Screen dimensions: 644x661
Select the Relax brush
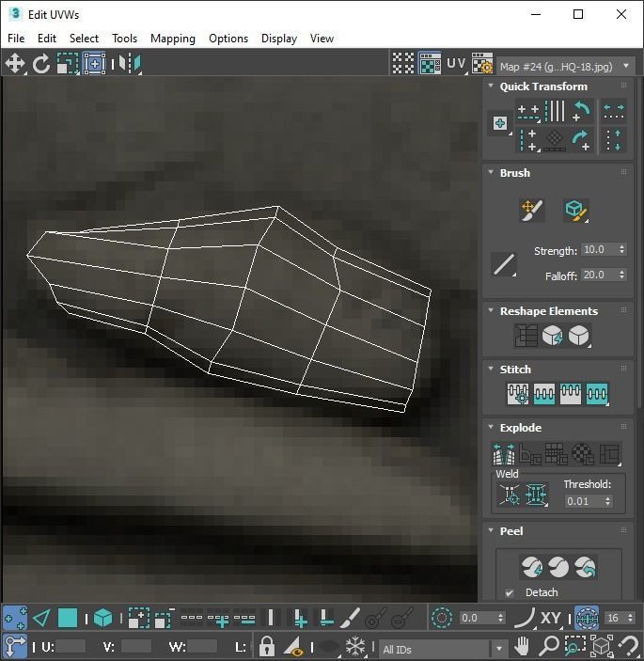pos(576,211)
